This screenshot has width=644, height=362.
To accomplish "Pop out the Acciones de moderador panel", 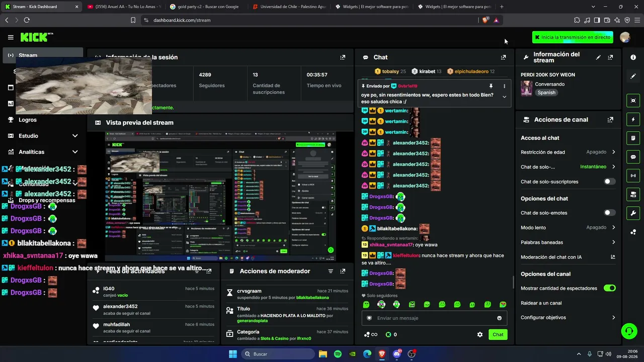I will pyautogui.click(x=343, y=271).
